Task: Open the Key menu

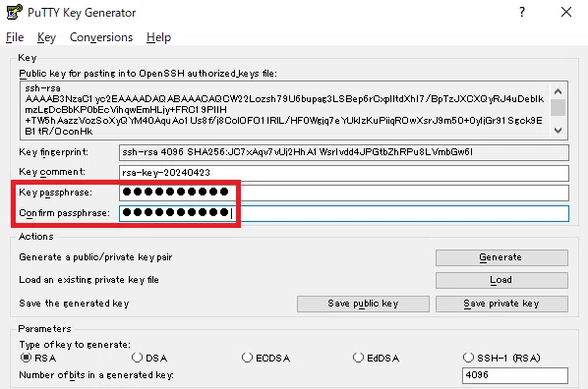Action: coord(46,37)
